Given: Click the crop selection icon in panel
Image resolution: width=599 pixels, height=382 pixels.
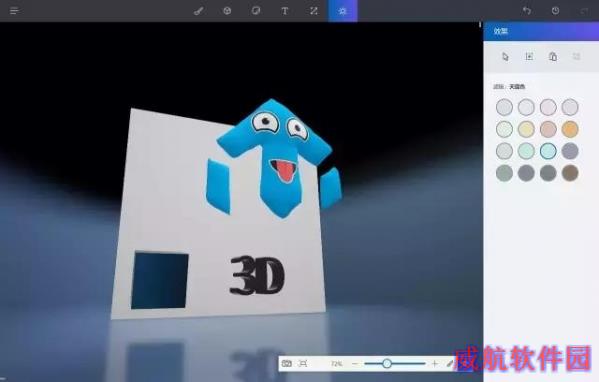Looking at the screenshot, I should pos(529,57).
